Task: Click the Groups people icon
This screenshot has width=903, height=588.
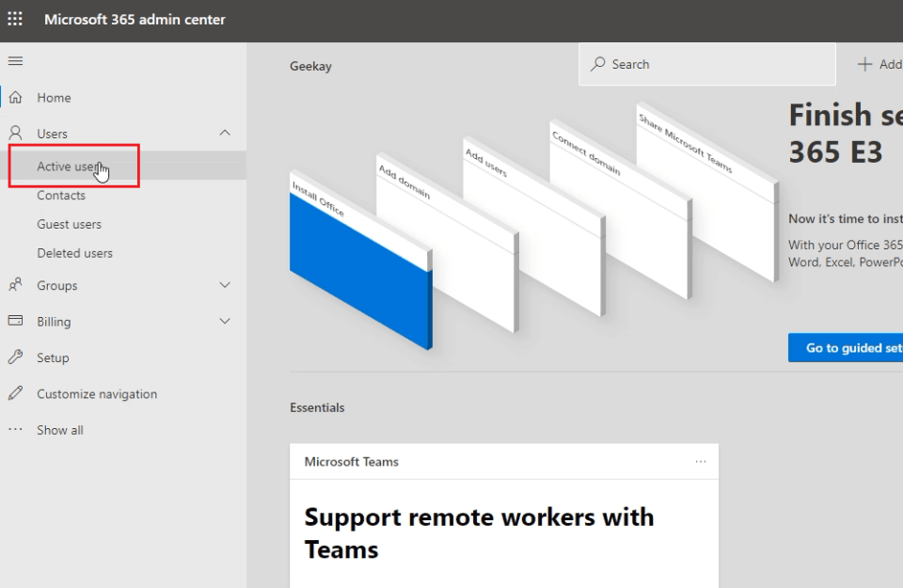Action: click(15, 285)
